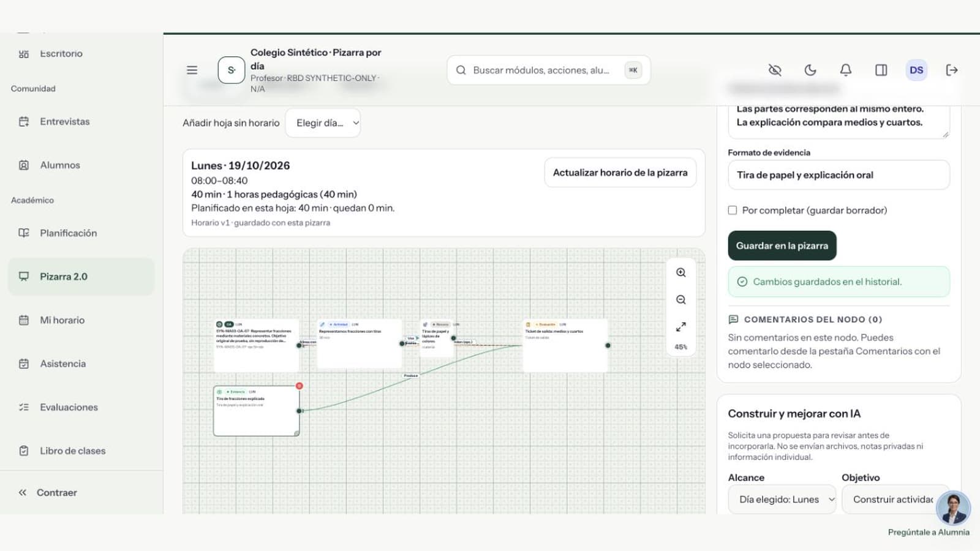Open the hamburger menu icon
980x551 pixels.
(x=192, y=70)
